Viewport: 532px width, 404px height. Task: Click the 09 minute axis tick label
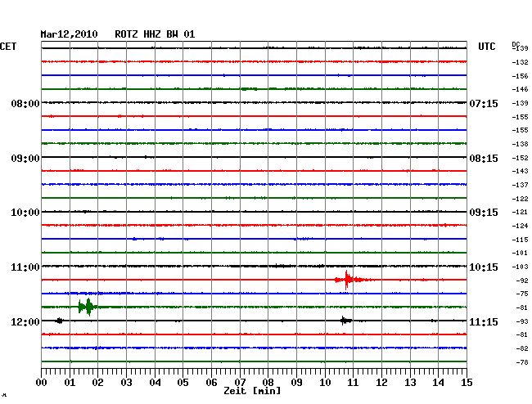296,383
